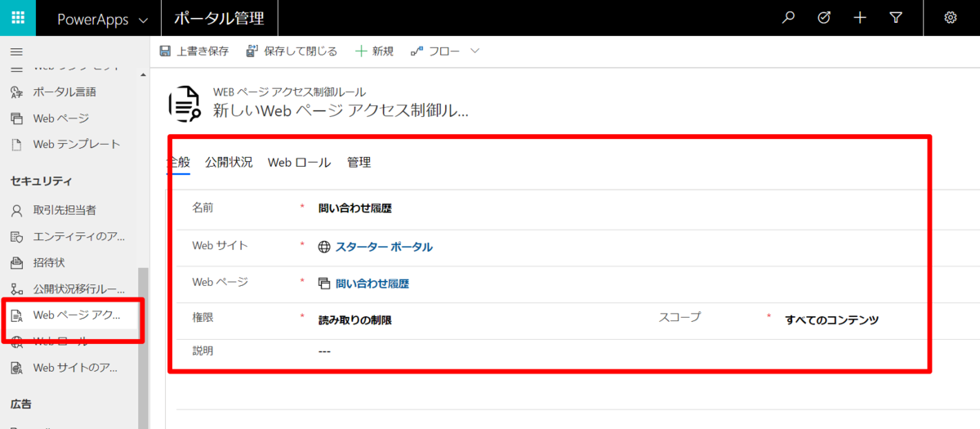980x429 pixels.
Task: Select the 全般 tab
Action: [x=178, y=162]
